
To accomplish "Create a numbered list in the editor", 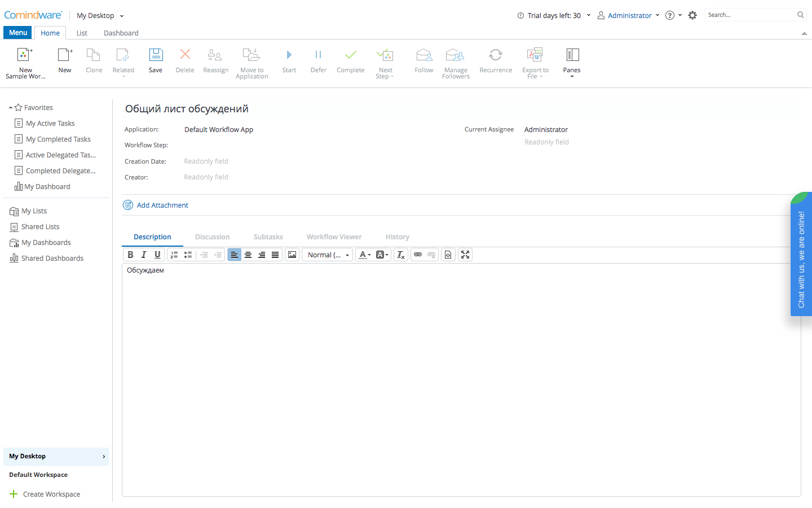I will pos(174,255).
